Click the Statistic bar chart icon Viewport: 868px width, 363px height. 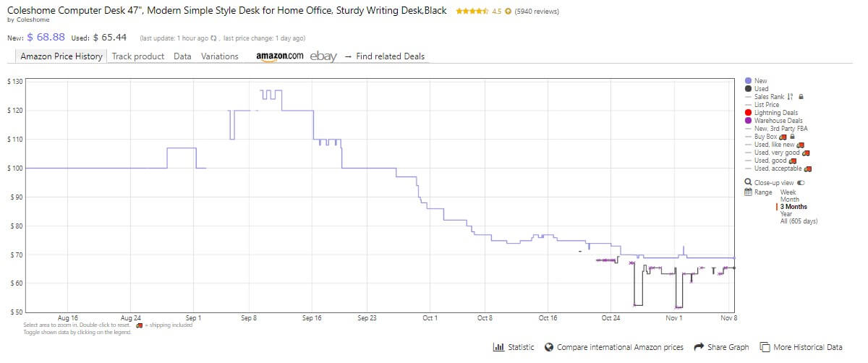pos(498,347)
